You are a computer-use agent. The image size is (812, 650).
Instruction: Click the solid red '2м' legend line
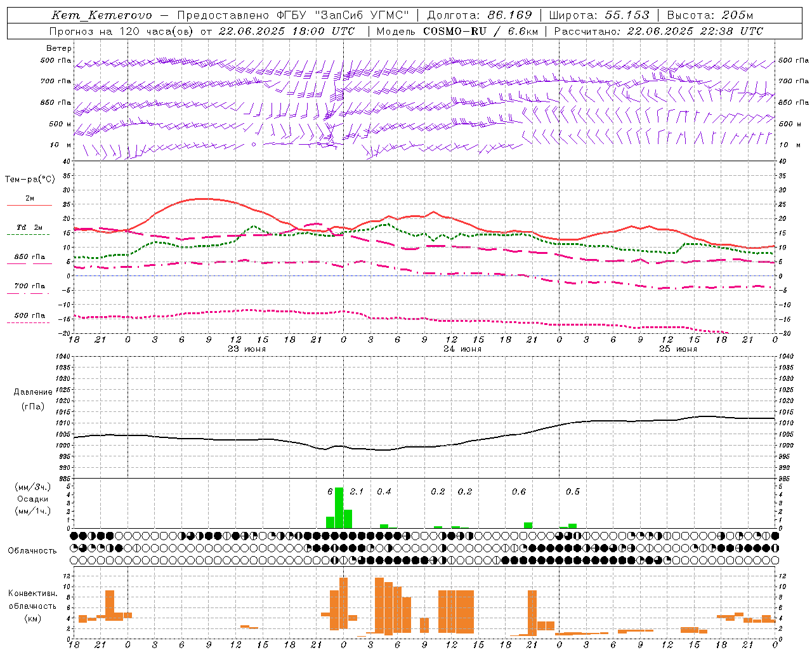(x=29, y=206)
